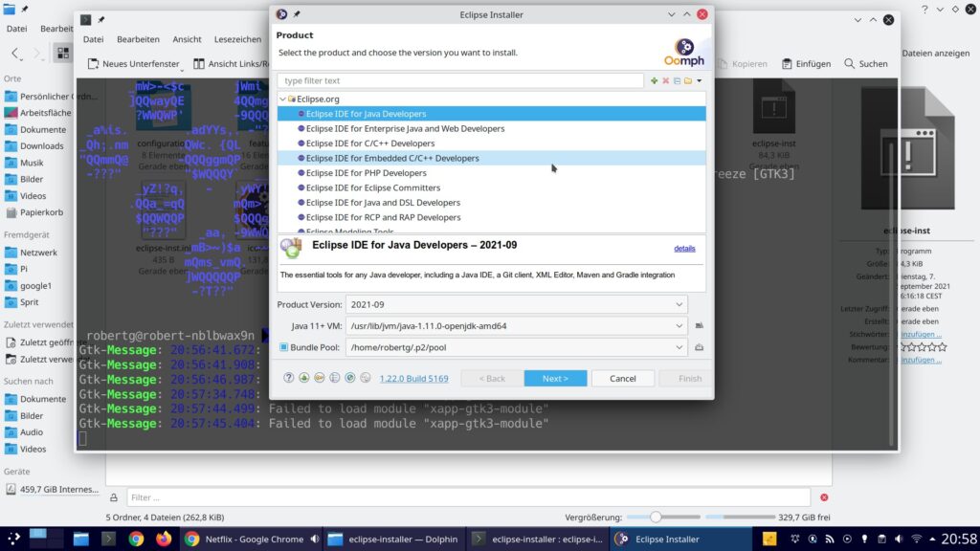Select Eclipse IDE for Eclipse Committers

click(x=492, y=188)
